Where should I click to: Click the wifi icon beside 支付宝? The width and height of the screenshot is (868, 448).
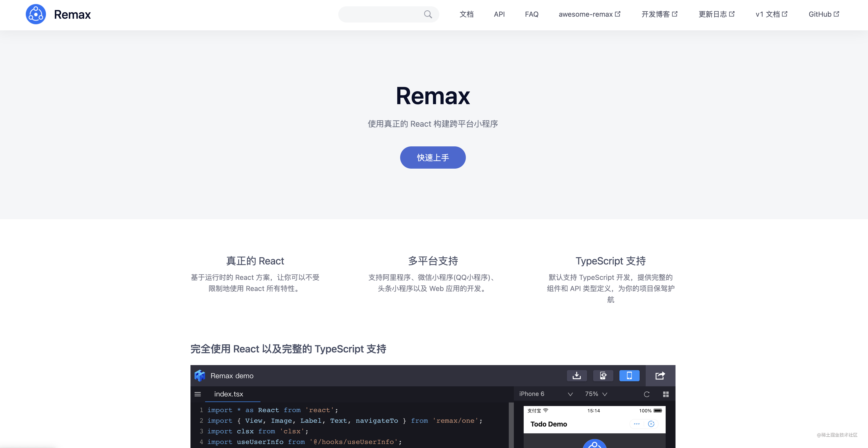tap(546, 410)
